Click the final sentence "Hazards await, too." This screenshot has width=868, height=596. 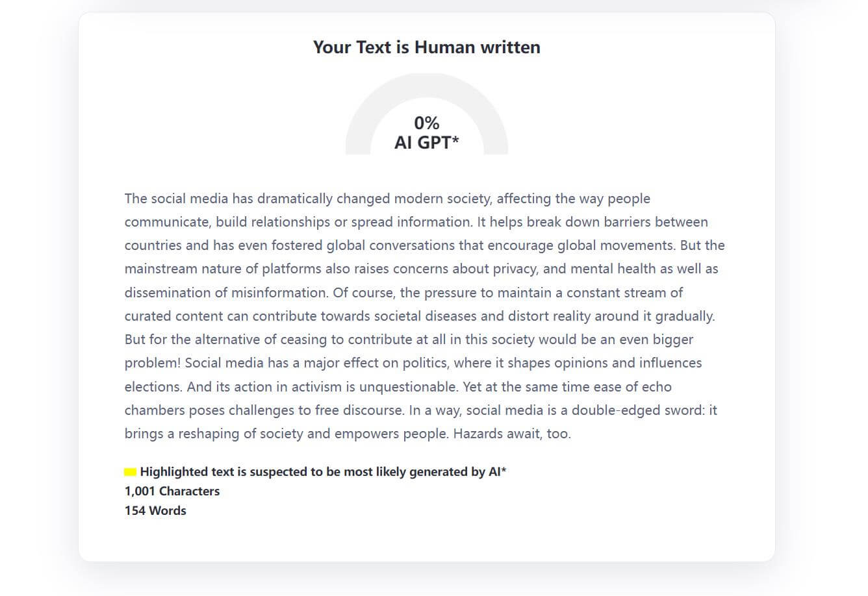(x=512, y=434)
